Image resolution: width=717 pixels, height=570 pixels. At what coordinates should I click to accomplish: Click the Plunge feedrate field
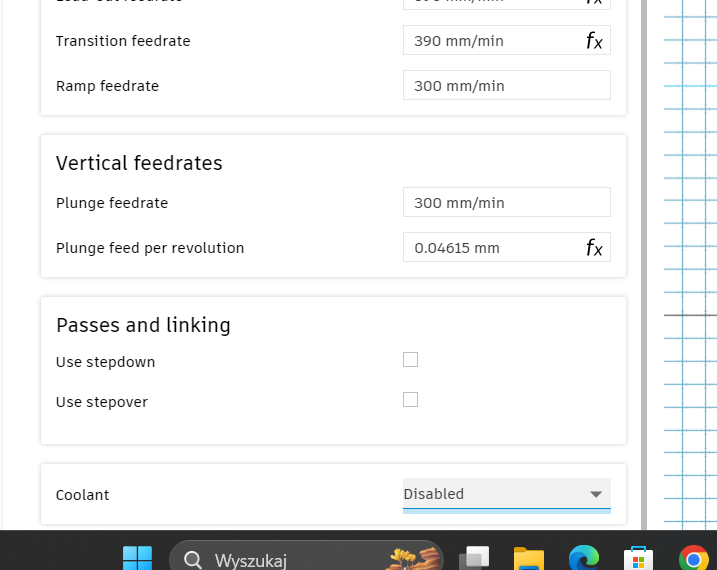(x=507, y=202)
